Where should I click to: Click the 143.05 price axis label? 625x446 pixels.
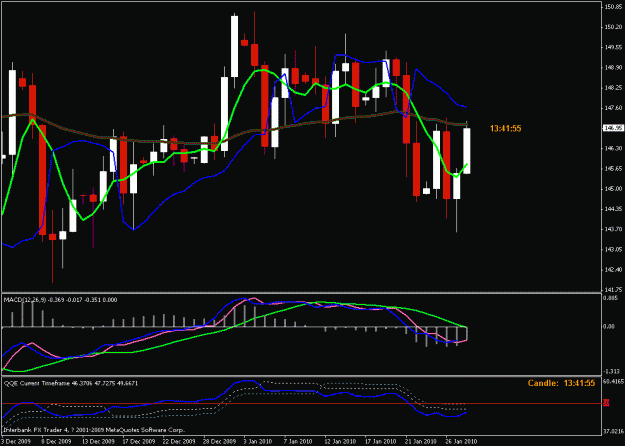pyautogui.click(x=613, y=250)
